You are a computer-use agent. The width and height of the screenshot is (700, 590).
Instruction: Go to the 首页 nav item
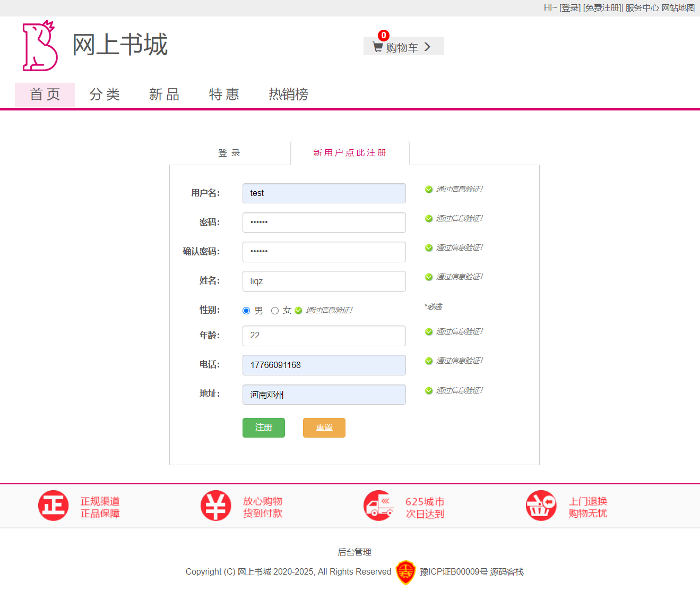(45, 95)
